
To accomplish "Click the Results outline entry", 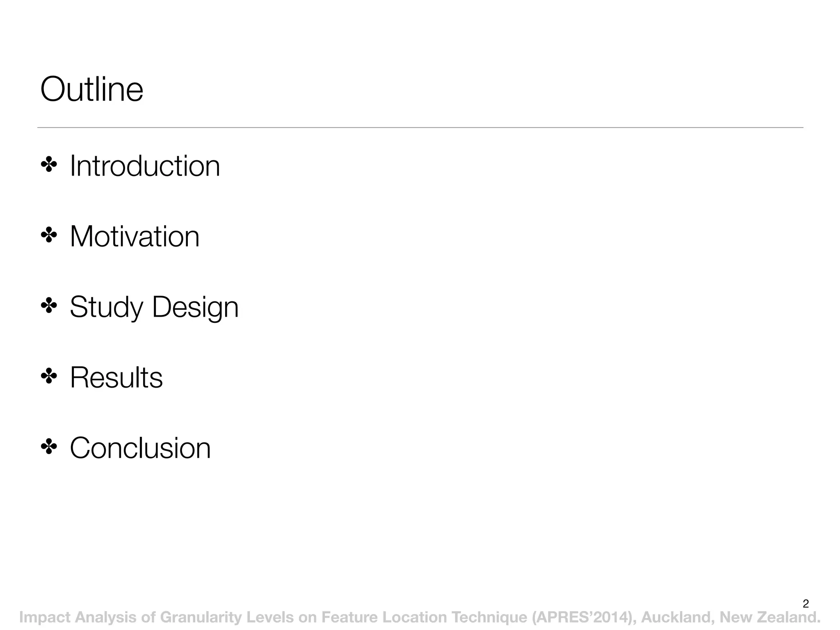I will coord(116,377).
